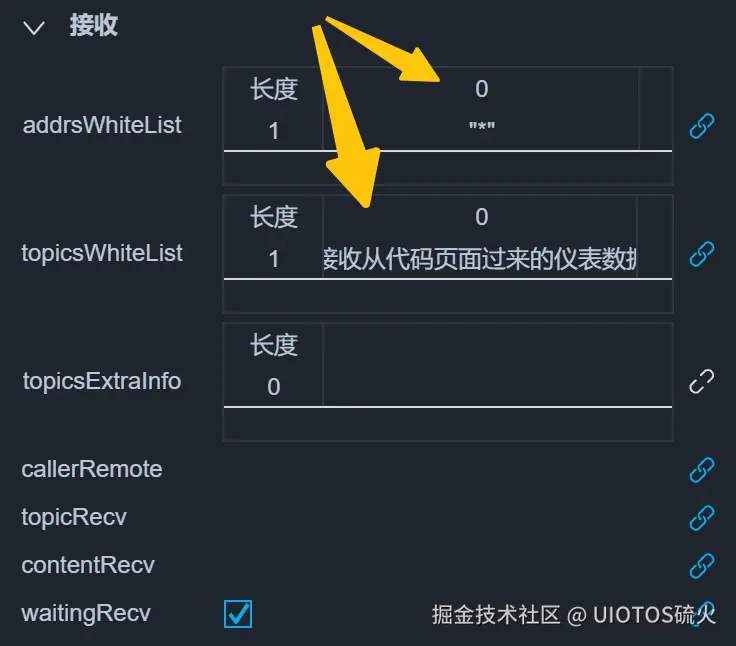Edit the addrsWhiteList length value 1

(274, 131)
